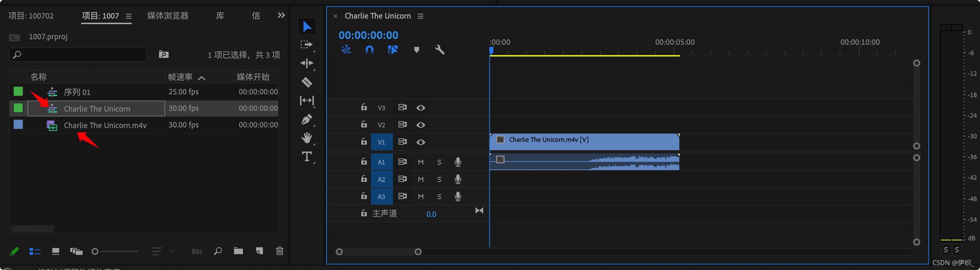Open 项目: 1007 panel menu

click(129, 17)
